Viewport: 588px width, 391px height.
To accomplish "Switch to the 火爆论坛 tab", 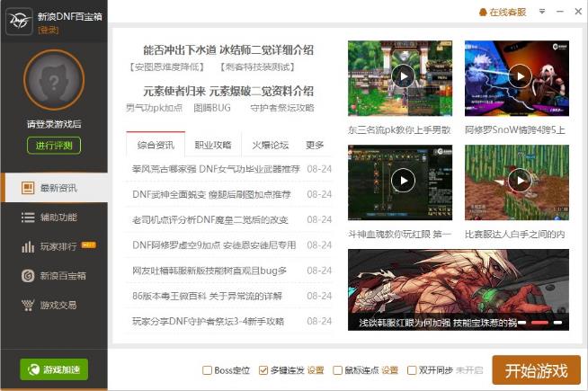I will pyautogui.click(x=270, y=145).
